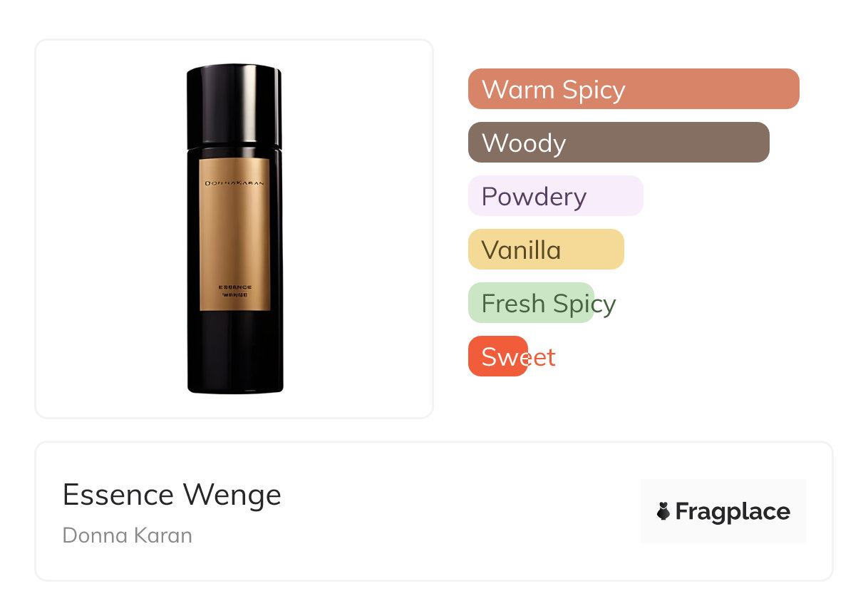Click the gold label on the bottle

click(x=234, y=235)
